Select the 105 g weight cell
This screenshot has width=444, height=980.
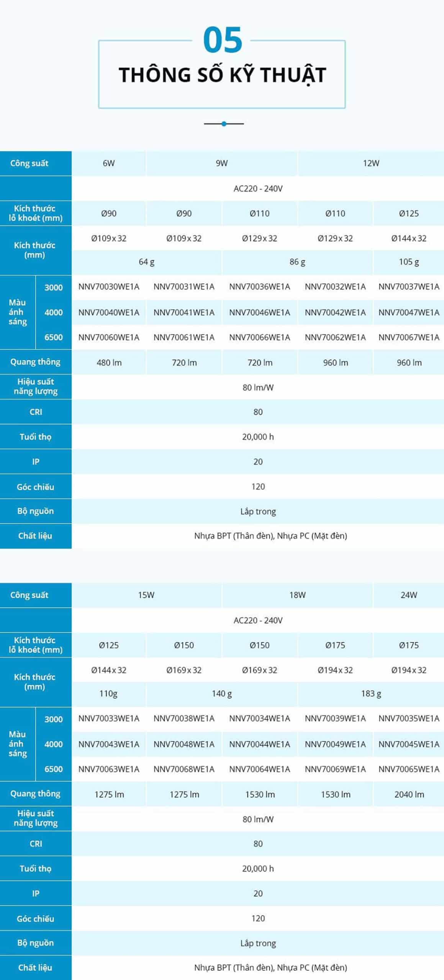pos(409,262)
